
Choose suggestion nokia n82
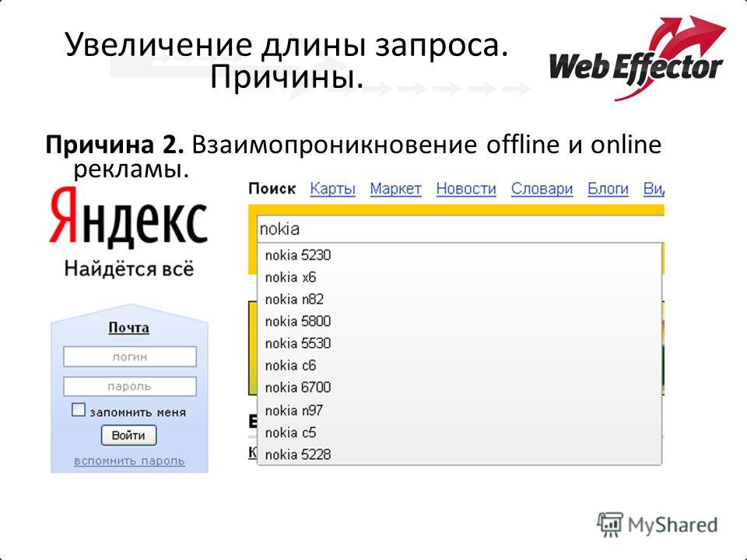[x=459, y=299]
